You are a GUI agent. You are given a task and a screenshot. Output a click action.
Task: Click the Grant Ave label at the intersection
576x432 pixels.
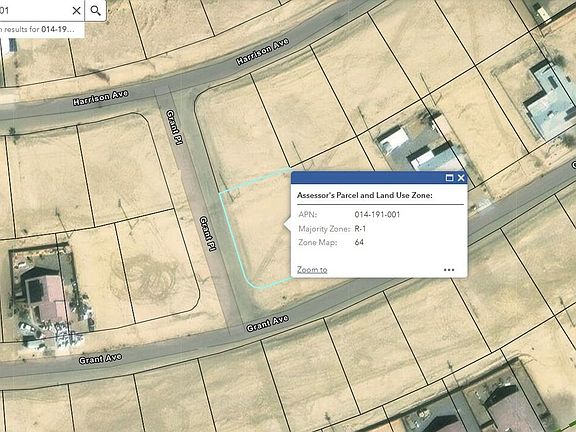pos(267,323)
